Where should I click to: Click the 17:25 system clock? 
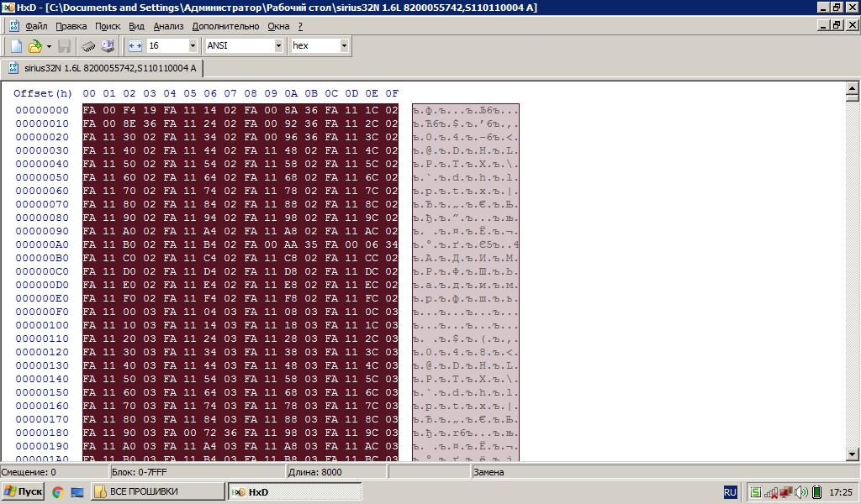pos(841,492)
